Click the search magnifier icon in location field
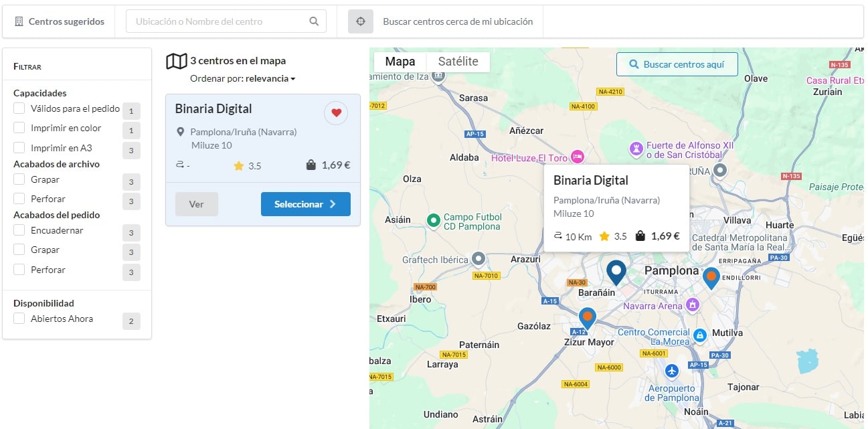Screen dimensions: 868x429 pyautogui.click(x=314, y=21)
